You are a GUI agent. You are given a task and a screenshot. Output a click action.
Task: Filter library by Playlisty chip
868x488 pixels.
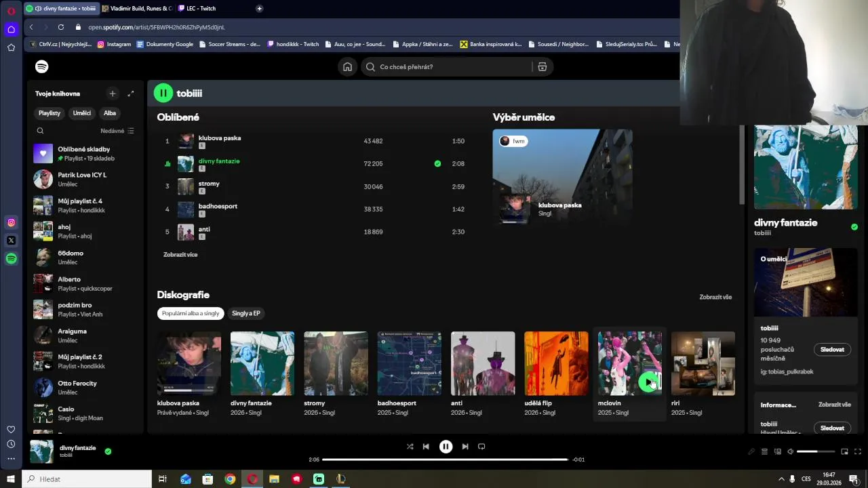click(50, 113)
